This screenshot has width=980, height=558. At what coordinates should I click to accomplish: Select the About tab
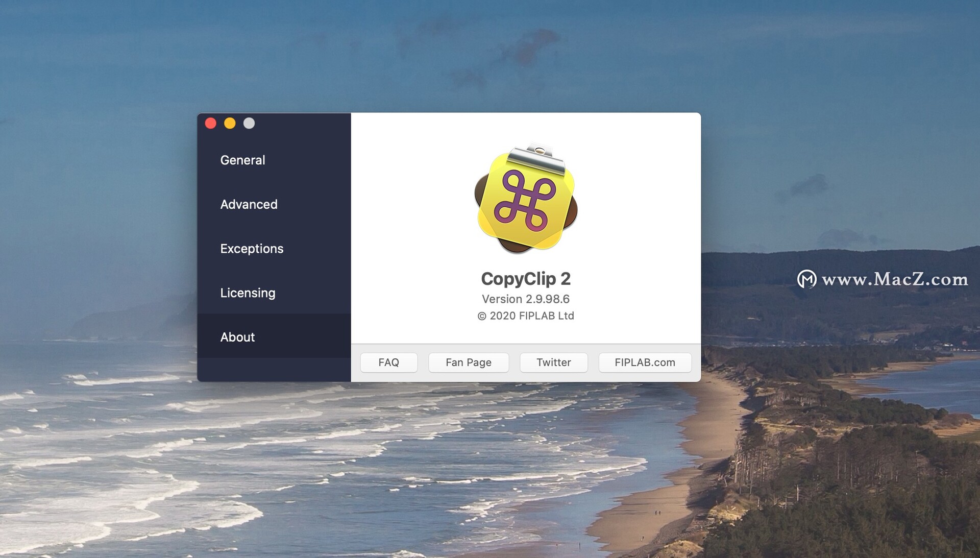274,337
